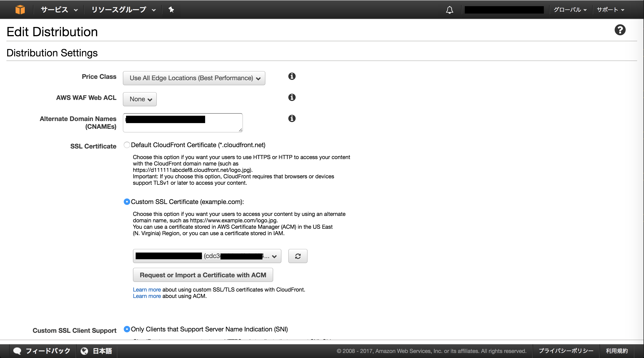Select Custom SSL Certificate radio button
This screenshot has height=358, width=644.
point(127,202)
